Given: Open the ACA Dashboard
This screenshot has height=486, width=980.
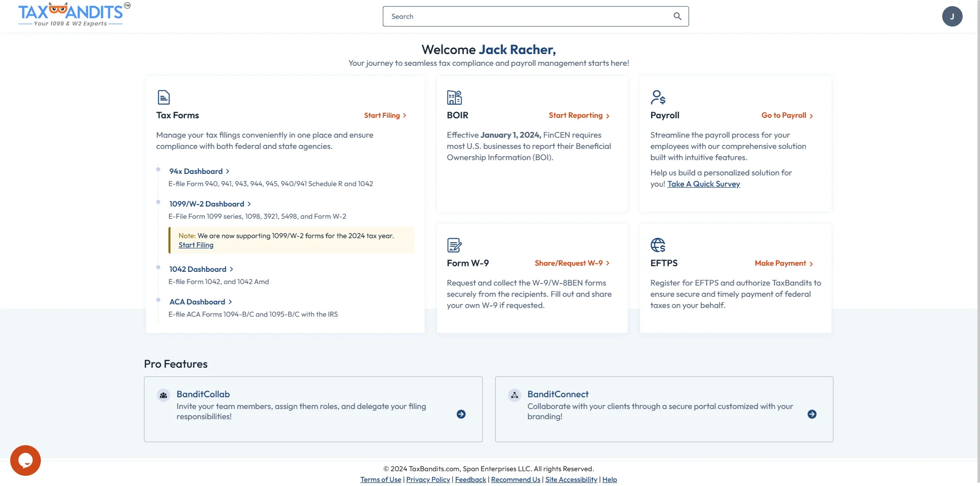Looking at the screenshot, I should tap(198, 302).
